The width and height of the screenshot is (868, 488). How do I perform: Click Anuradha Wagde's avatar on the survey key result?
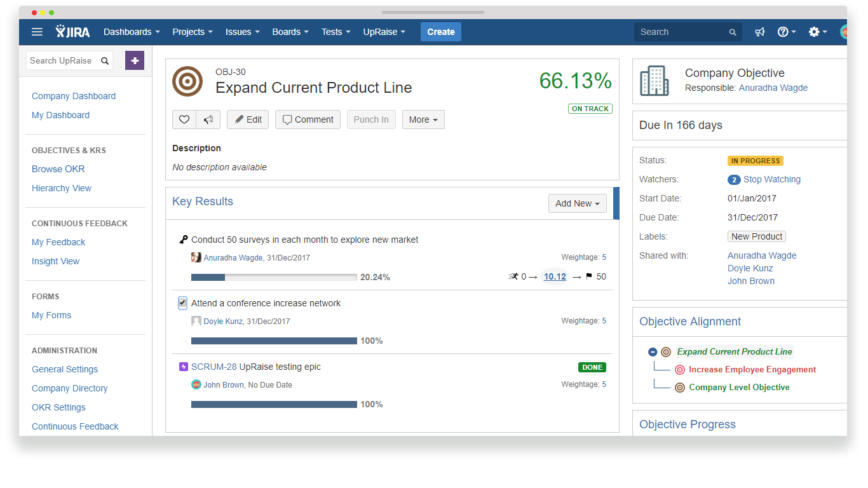click(196, 257)
